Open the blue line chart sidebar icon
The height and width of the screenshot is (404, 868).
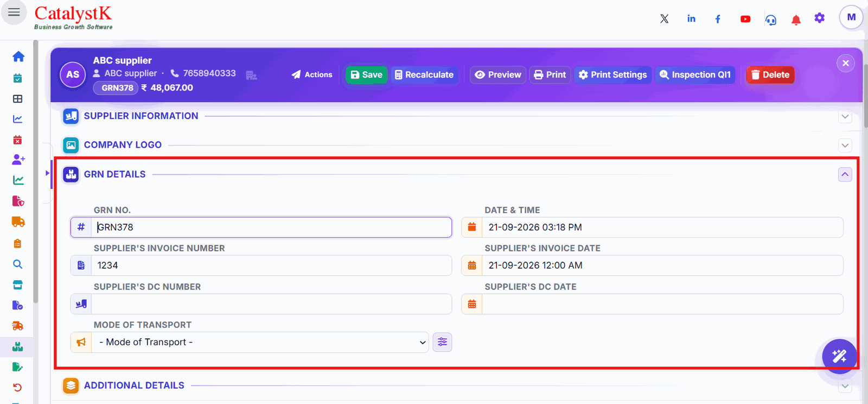pos(17,119)
